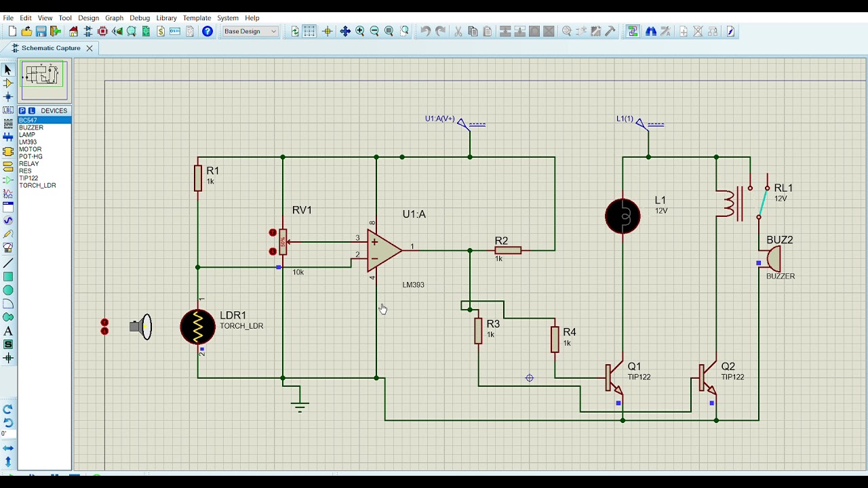Select the arrow Selection Mode tool
The width and height of the screenshot is (868, 488).
pos(8,70)
